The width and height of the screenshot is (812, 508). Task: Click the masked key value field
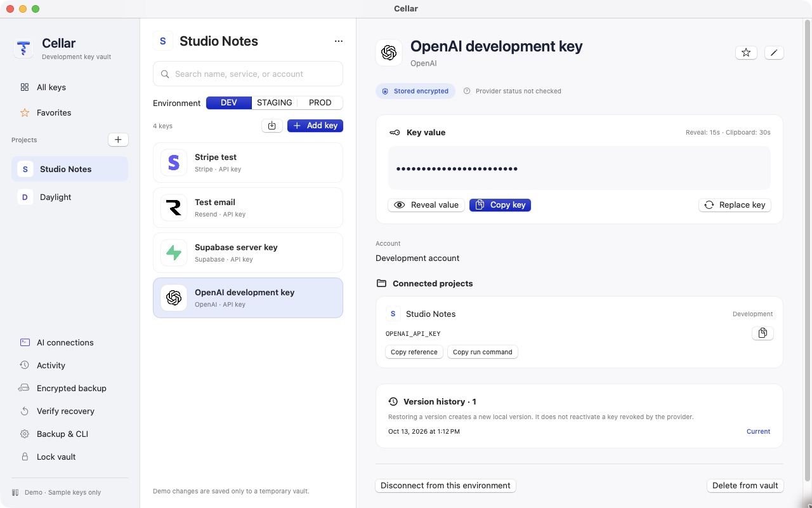tap(579, 168)
